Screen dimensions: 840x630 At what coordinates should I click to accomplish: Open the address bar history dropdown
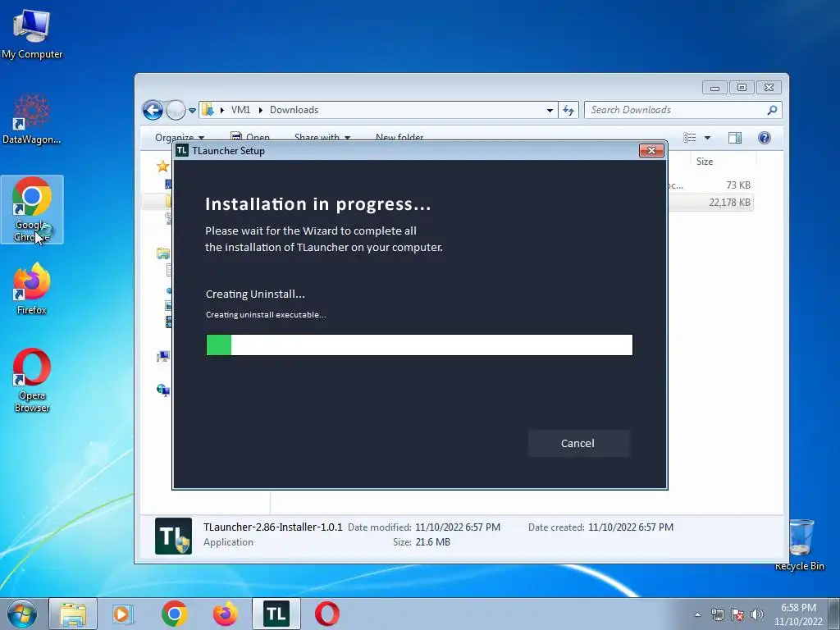(x=550, y=110)
